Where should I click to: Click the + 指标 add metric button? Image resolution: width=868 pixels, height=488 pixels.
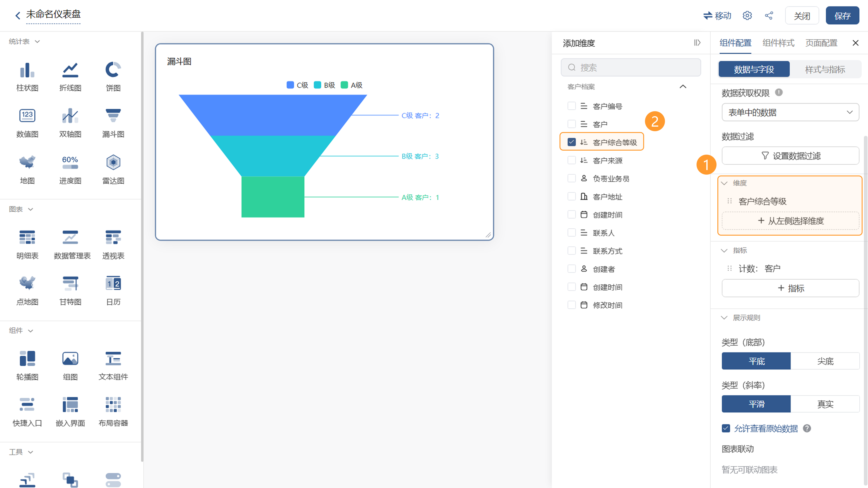[x=790, y=288]
